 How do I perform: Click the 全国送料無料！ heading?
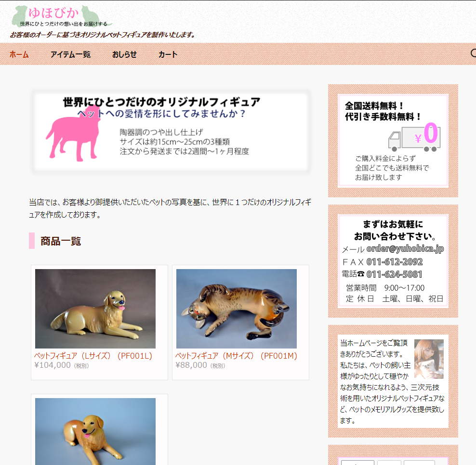tap(374, 106)
